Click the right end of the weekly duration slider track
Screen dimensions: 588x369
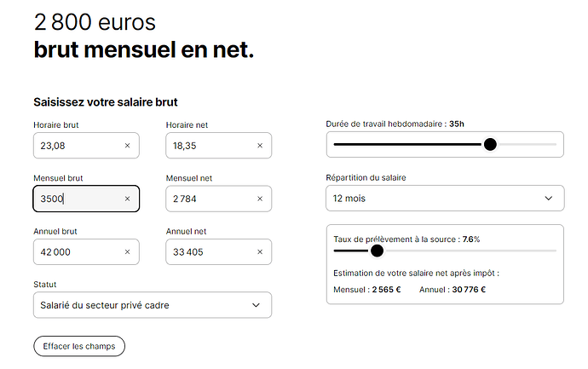(x=554, y=145)
